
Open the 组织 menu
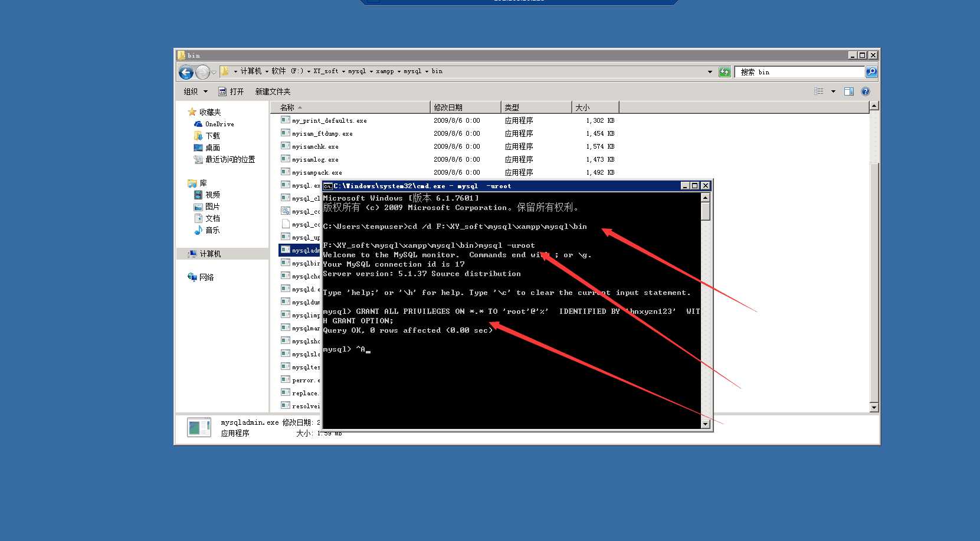click(196, 91)
